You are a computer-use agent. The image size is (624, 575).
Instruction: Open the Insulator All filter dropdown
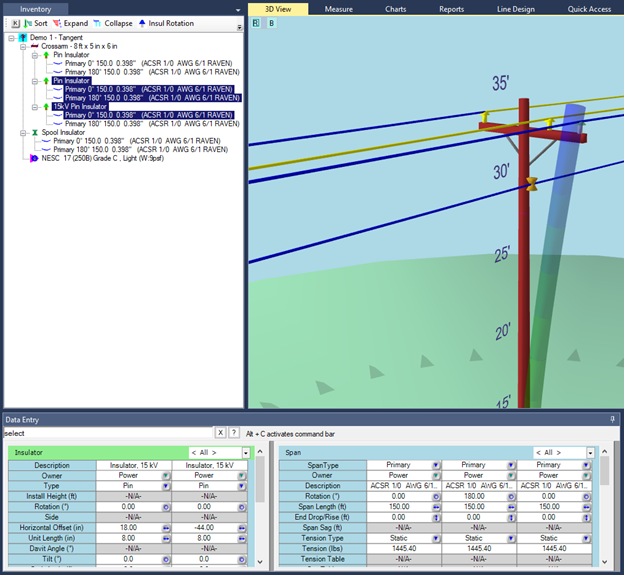pyautogui.click(x=246, y=453)
